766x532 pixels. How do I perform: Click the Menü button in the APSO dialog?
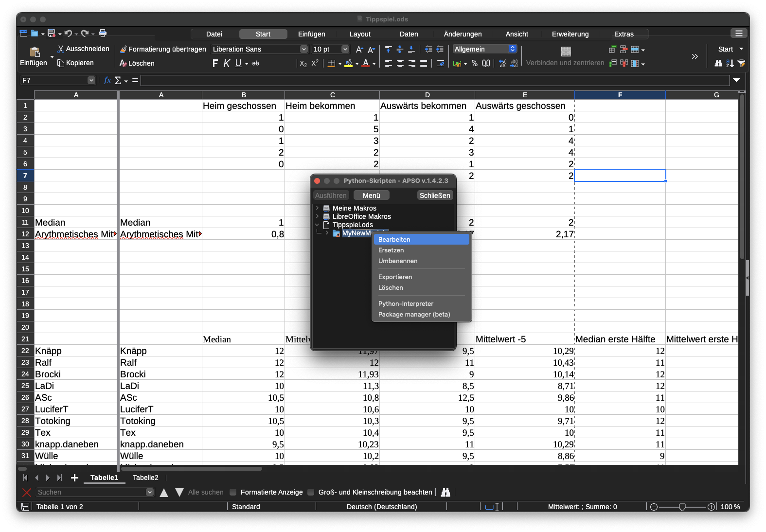click(371, 195)
